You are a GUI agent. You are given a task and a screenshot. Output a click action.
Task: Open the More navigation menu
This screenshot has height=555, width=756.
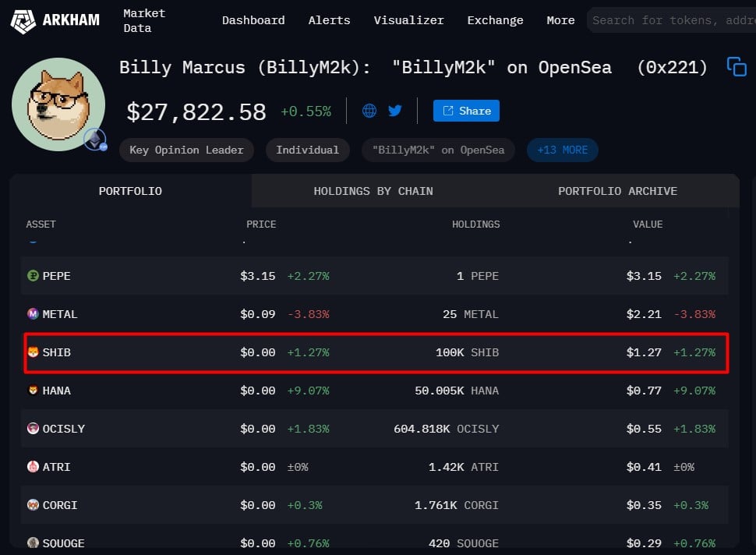point(560,20)
